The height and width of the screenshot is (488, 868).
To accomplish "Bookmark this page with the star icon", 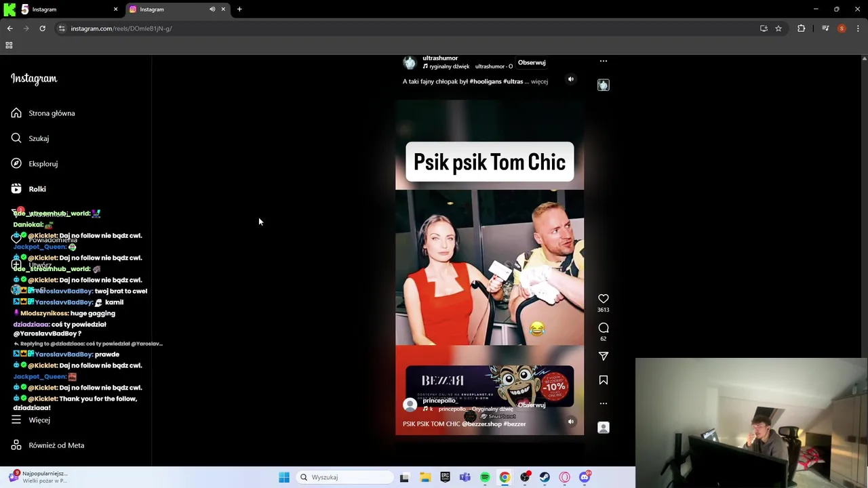I will (778, 28).
